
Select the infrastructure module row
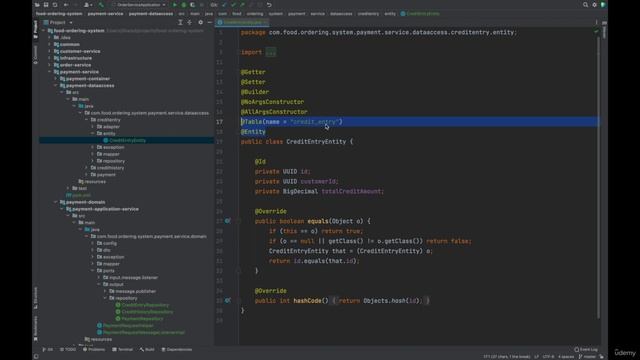click(x=76, y=58)
